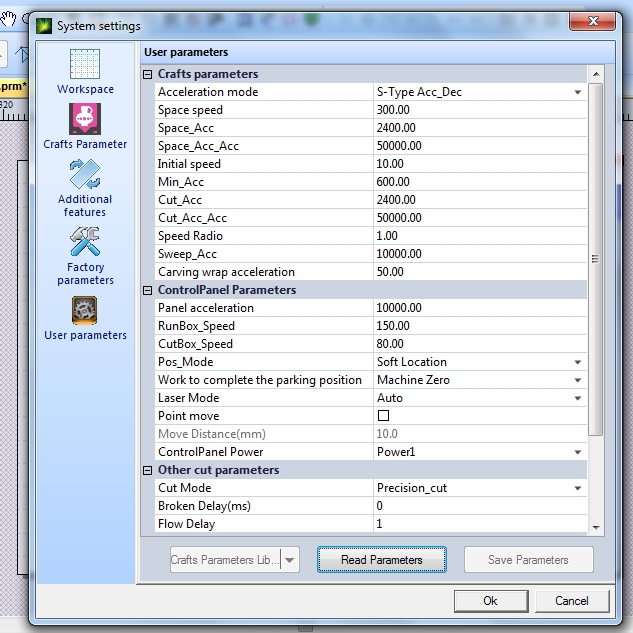633x633 pixels.
Task: Click the scroll down arrow of parameter list
Action: tap(596, 526)
